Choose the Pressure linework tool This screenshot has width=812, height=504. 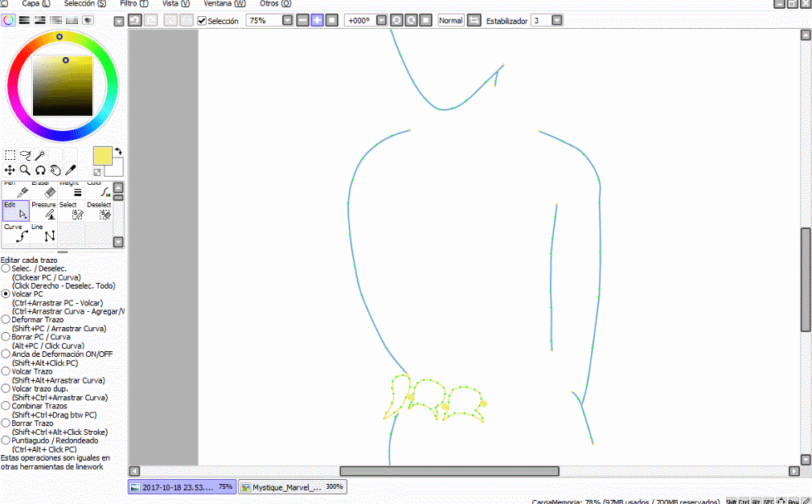pos(43,211)
